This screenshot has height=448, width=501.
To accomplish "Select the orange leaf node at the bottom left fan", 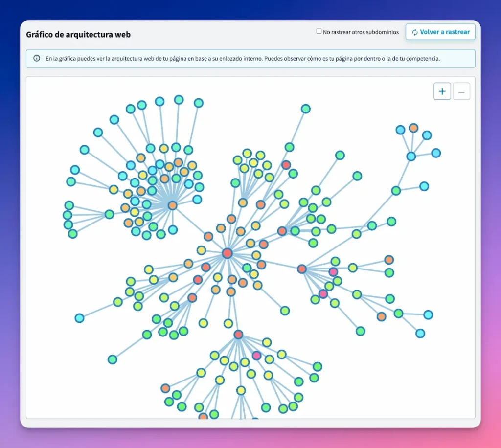I will tap(165, 388).
